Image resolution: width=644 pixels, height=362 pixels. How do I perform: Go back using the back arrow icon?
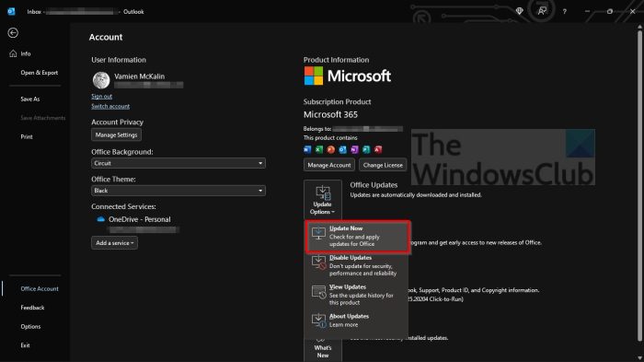click(13, 33)
